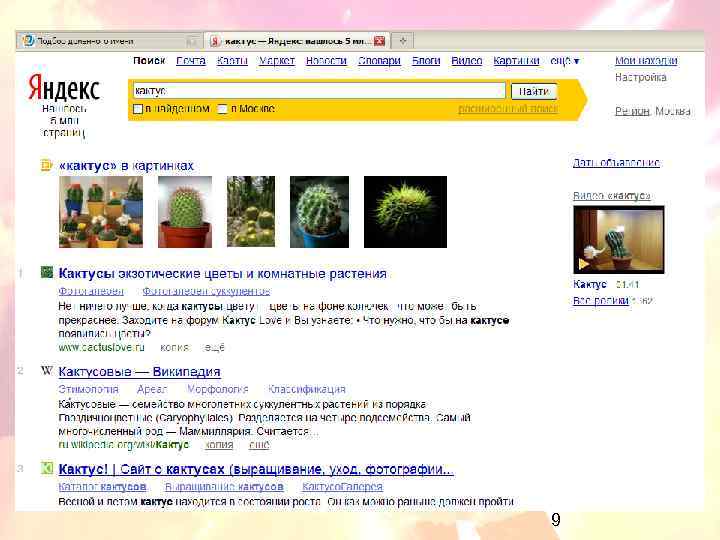Screen dimensions: 720x540
Task: Open the Этимология sublink
Action: click(x=89, y=389)
